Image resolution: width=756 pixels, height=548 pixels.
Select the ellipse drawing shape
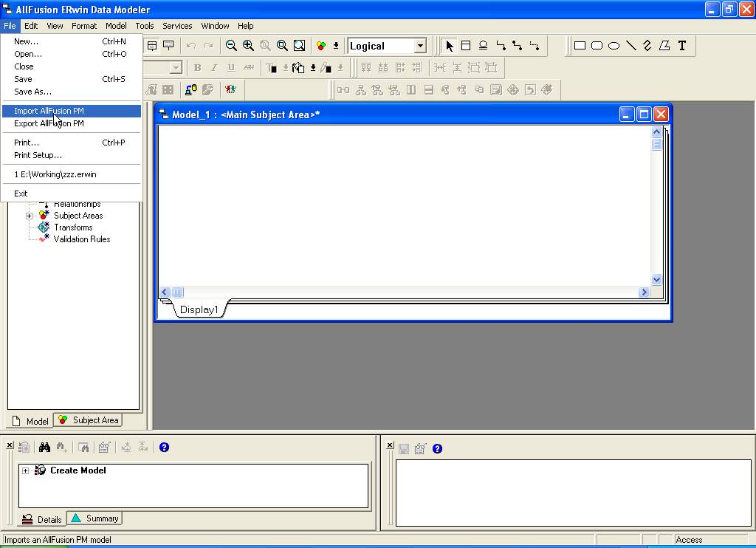(x=614, y=46)
